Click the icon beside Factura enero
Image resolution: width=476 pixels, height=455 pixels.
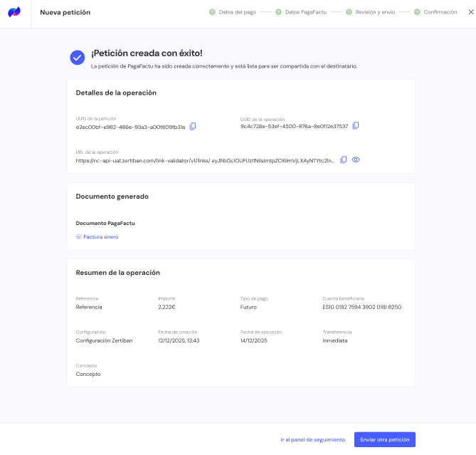[79, 237]
